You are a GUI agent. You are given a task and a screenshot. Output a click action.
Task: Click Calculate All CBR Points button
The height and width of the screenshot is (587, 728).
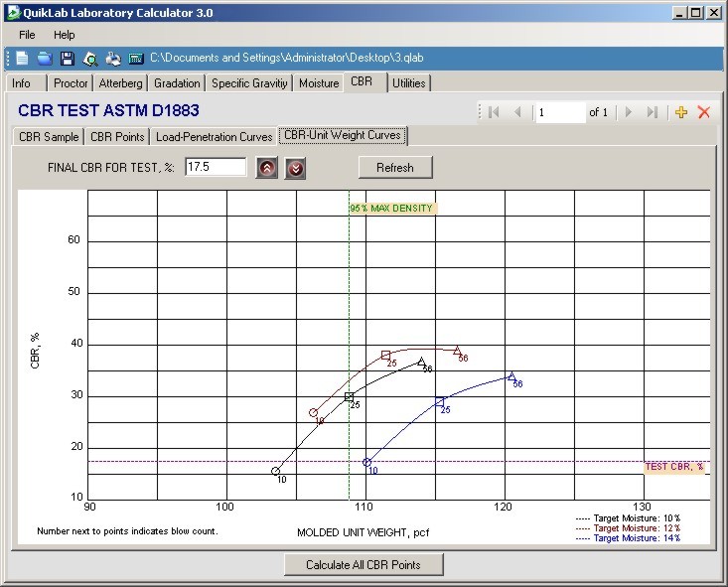pos(364,565)
